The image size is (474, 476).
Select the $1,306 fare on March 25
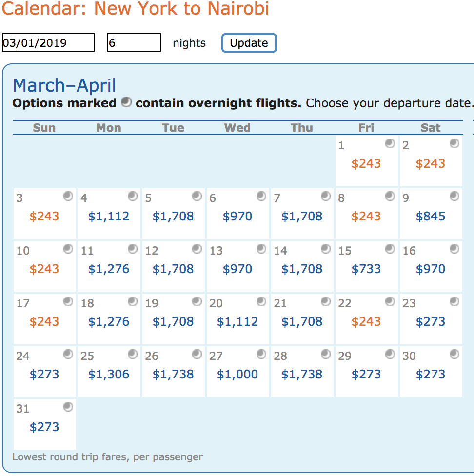tap(109, 375)
